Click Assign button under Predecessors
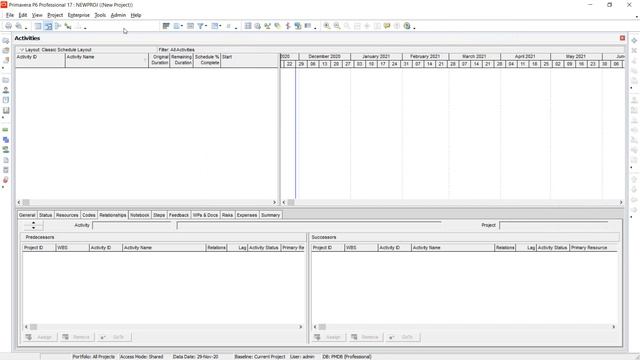Image resolution: width=640 pixels, height=360 pixels. [40, 337]
